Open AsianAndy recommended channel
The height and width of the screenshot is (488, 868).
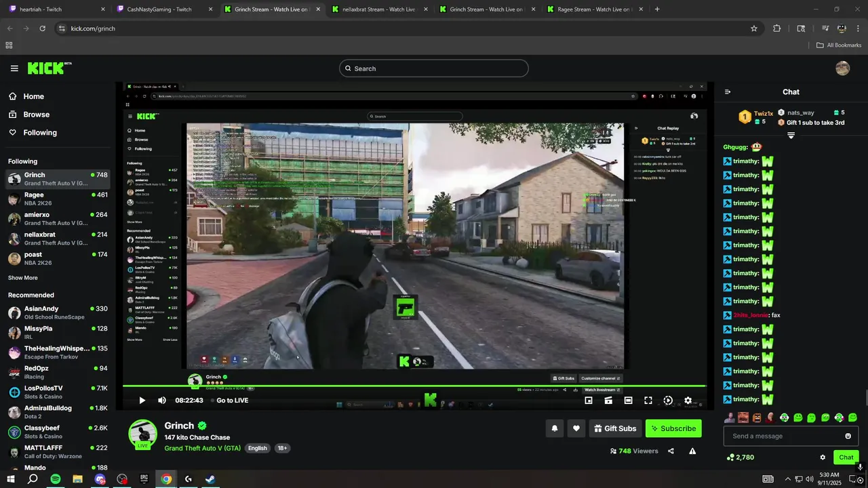(x=58, y=313)
